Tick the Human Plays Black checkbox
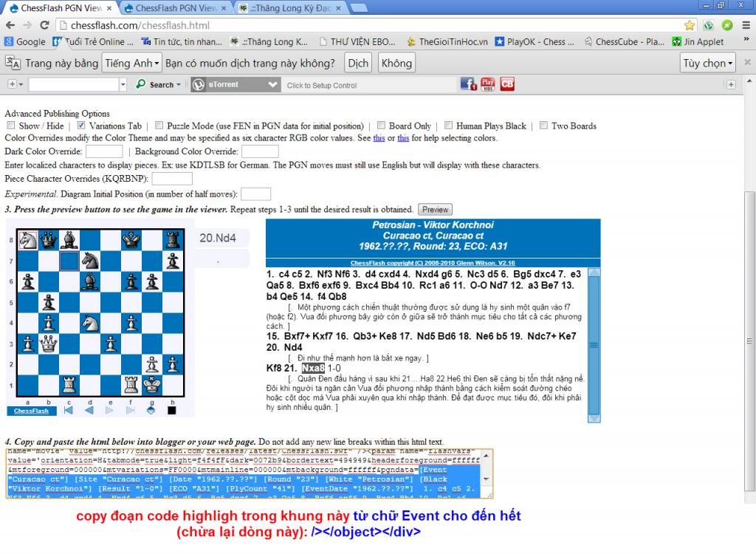 click(448, 126)
